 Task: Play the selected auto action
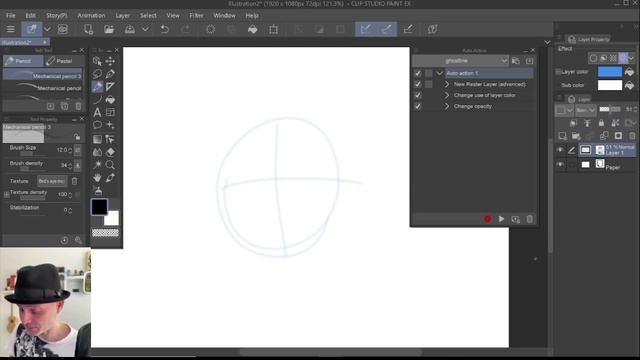point(501,219)
